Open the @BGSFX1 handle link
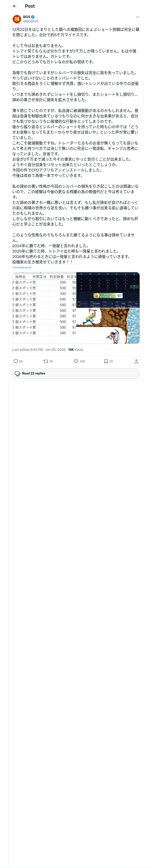The height and width of the screenshot is (868, 152). pos(31,21)
